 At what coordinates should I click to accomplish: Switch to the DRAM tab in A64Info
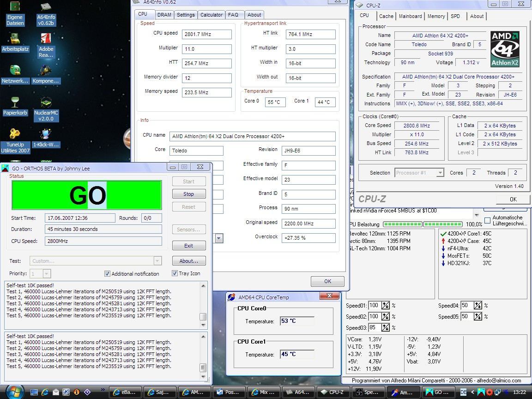164,15
